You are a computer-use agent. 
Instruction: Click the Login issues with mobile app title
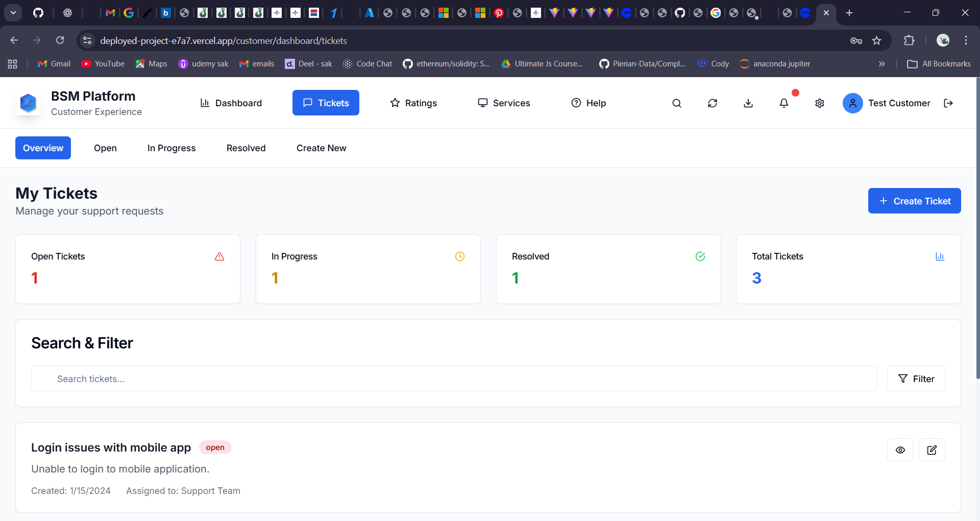(111, 447)
